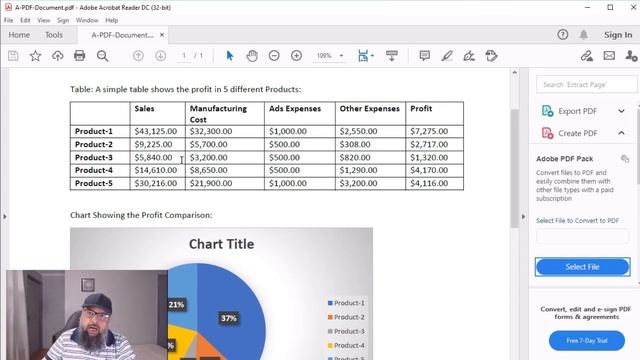Collapse the right tools pane arrow
Viewport: 640px width, 360px height.
(523, 216)
